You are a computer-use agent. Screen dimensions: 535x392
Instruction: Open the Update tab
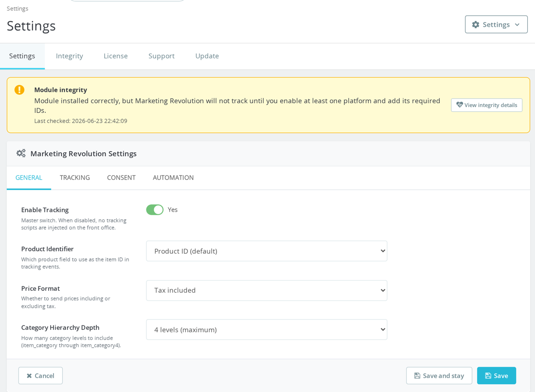207,56
